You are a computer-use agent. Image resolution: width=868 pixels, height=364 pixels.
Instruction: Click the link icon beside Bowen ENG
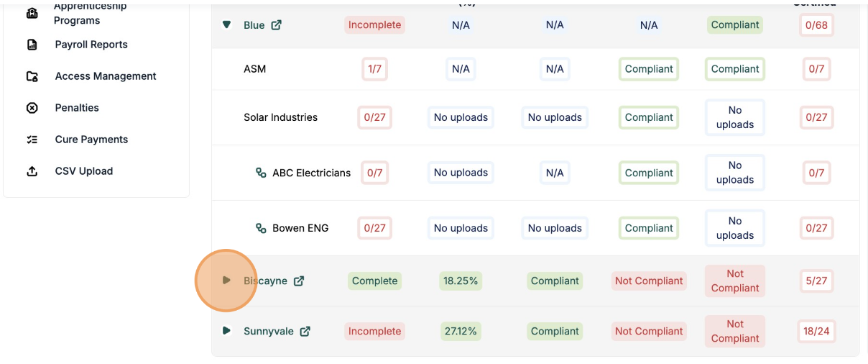[x=262, y=228]
